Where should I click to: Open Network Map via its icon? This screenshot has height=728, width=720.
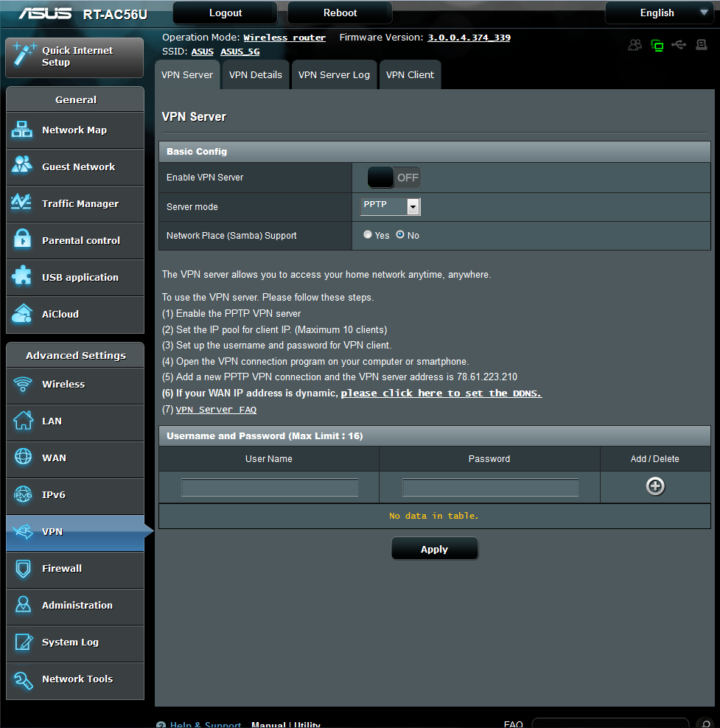22,130
